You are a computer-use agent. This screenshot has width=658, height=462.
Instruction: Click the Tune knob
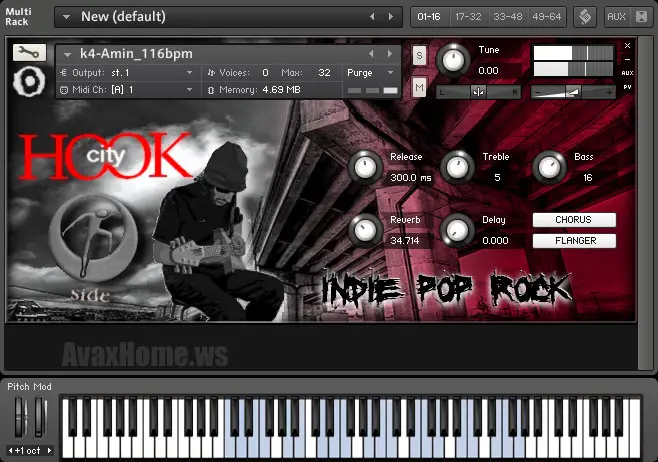[453, 60]
